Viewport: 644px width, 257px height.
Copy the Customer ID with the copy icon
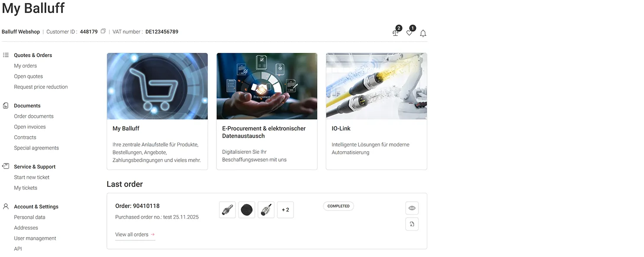click(x=103, y=31)
